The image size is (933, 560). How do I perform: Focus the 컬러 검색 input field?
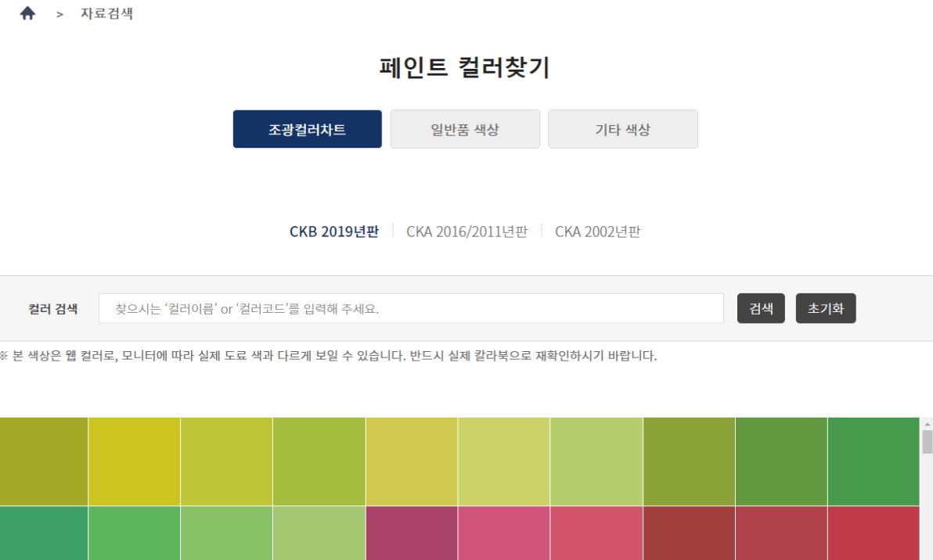click(x=411, y=308)
